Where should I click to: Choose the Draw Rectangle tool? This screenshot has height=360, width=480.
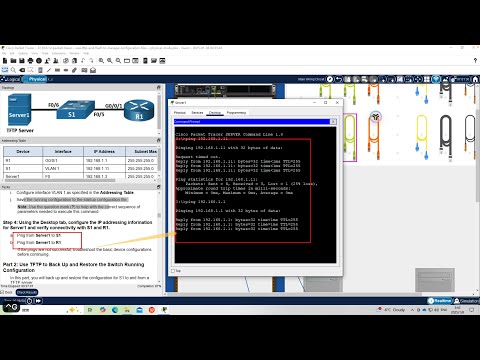[57, 70]
